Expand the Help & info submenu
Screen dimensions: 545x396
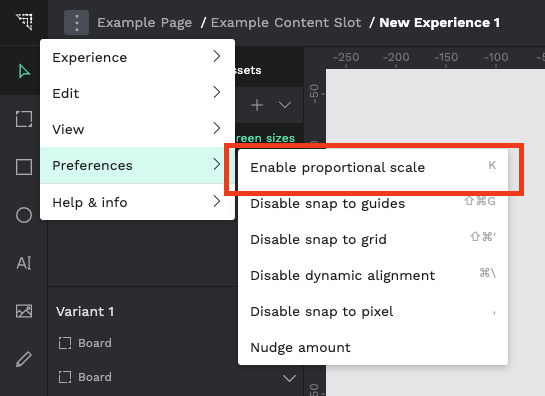point(137,202)
